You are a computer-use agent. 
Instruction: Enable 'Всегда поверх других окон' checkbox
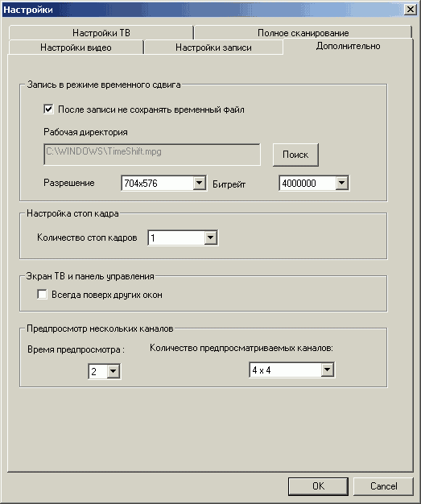42,295
